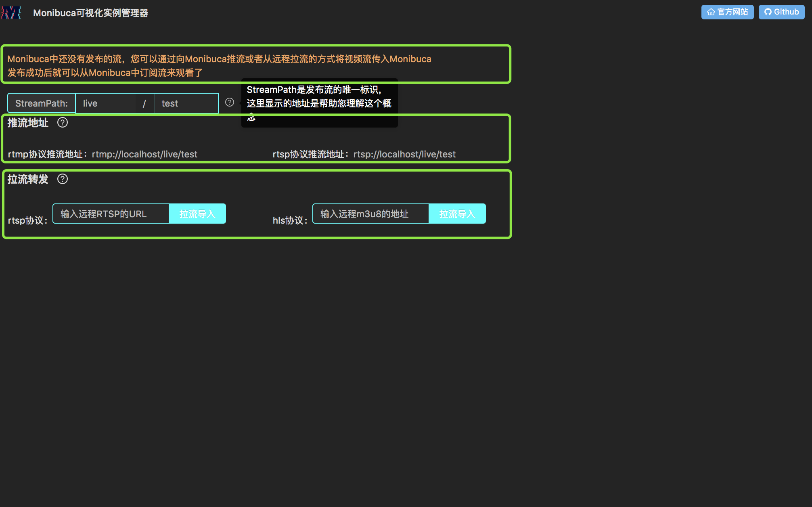Click the rtmp://localhost/live/test address text

click(x=144, y=154)
